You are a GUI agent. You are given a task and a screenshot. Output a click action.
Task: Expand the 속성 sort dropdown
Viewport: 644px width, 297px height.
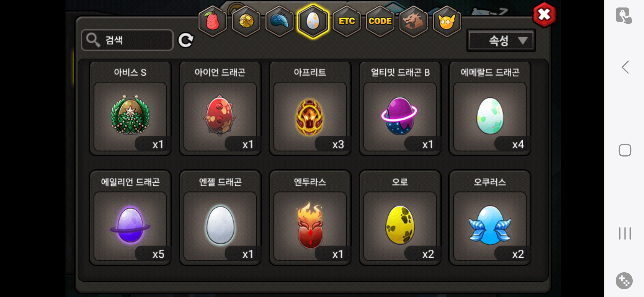pyautogui.click(x=501, y=40)
